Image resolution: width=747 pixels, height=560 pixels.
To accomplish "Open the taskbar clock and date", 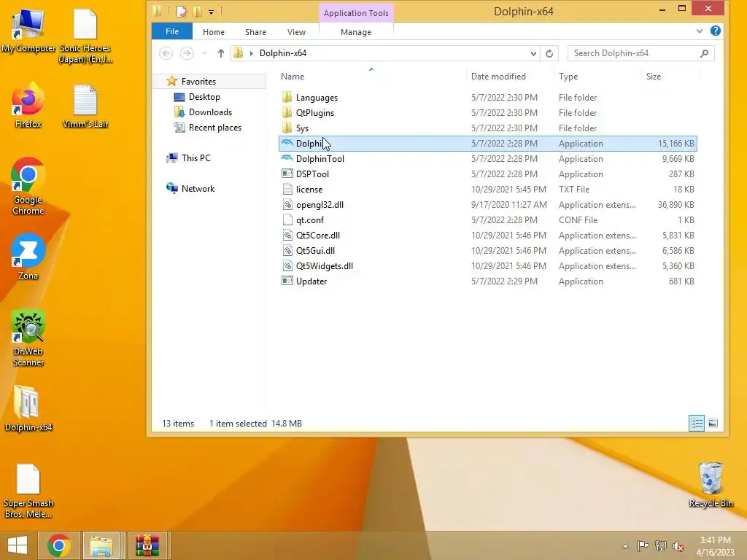I will 715,546.
